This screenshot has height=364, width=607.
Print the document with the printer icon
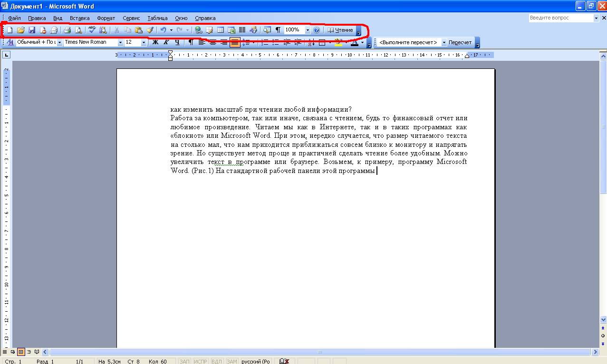(67, 30)
